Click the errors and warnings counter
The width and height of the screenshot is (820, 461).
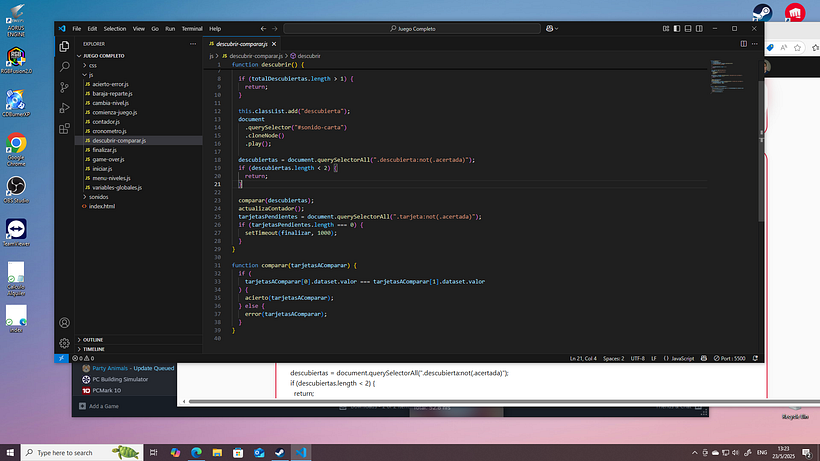coord(83,359)
